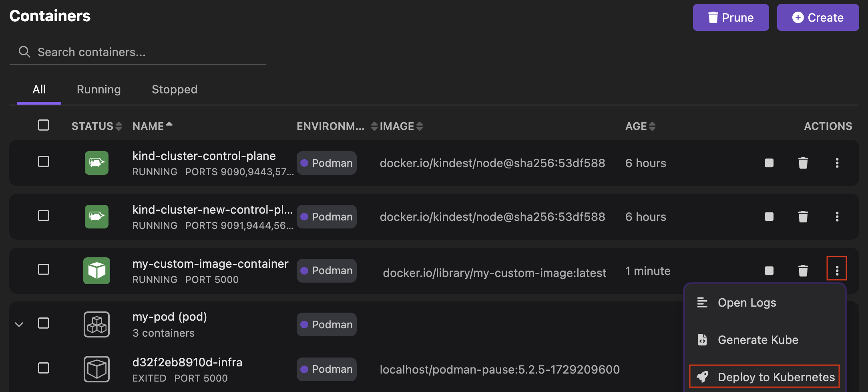
Task: Collapse the my-pod container group
Action: coord(19,324)
